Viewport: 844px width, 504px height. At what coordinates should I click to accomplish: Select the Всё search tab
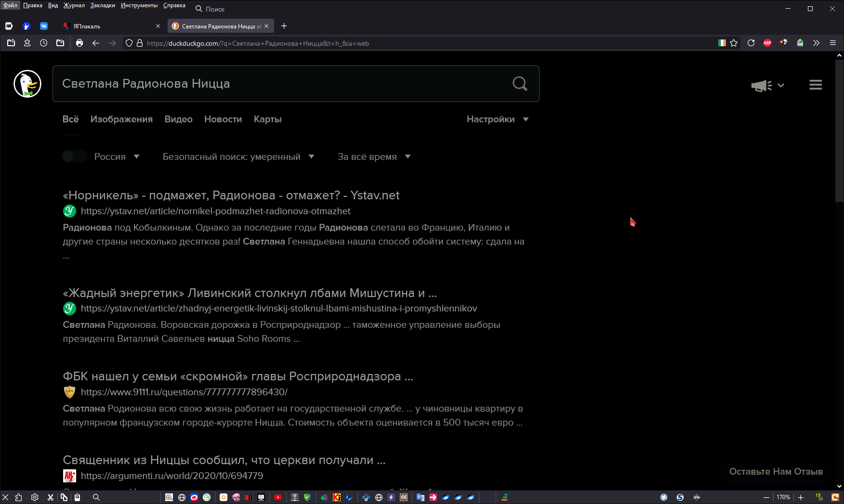[70, 119]
